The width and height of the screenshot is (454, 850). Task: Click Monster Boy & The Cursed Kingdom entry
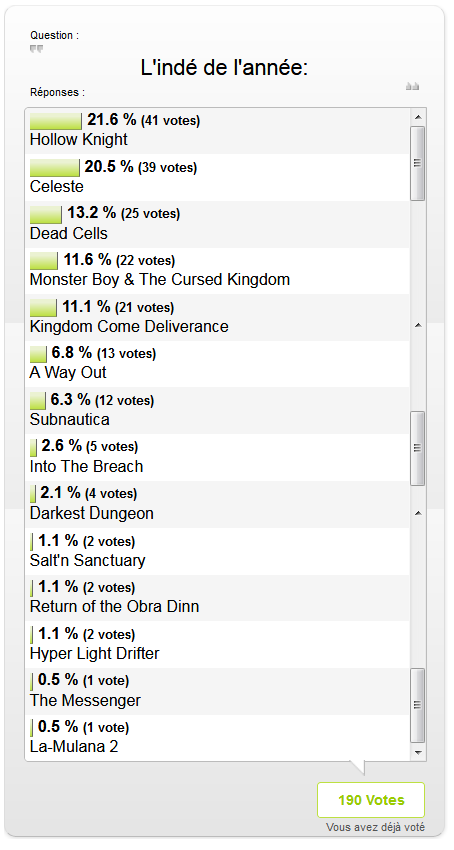point(217,271)
